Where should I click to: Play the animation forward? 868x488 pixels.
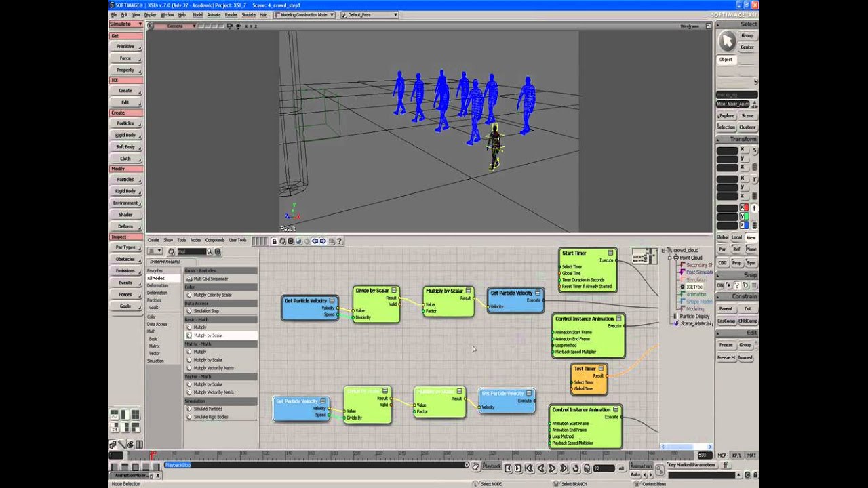click(x=552, y=468)
